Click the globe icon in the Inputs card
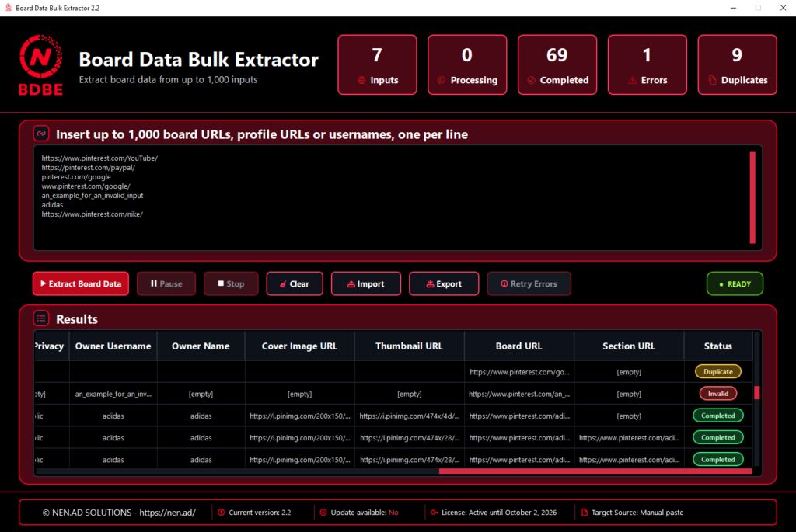The height and width of the screenshot is (532, 796). point(361,80)
